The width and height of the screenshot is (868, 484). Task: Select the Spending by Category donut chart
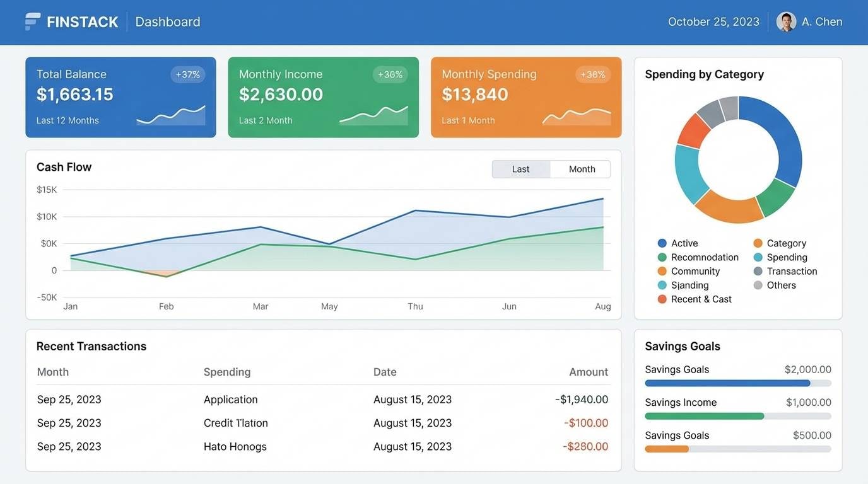point(738,158)
